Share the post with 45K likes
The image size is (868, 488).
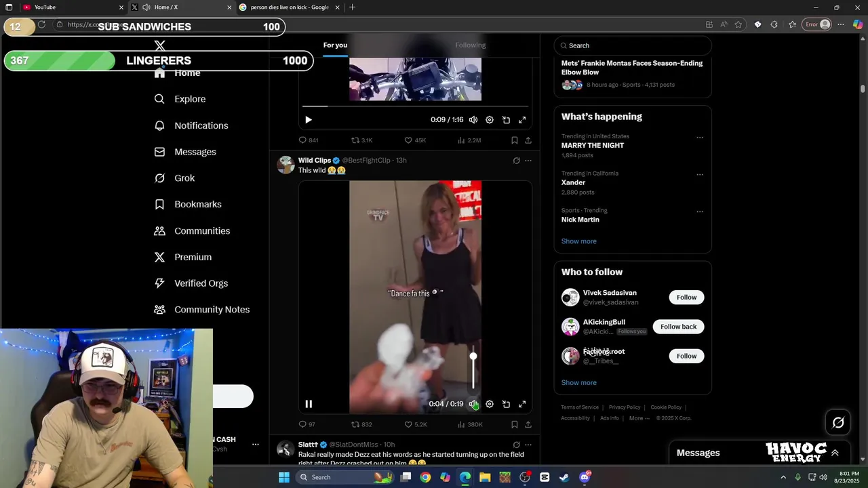[528, 140]
